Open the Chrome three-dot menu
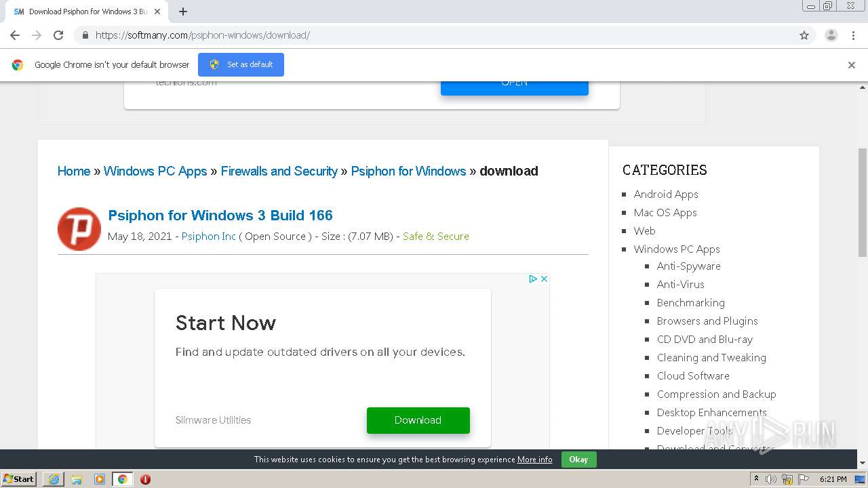This screenshot has width=868, height=488. (x=853, y=35)
